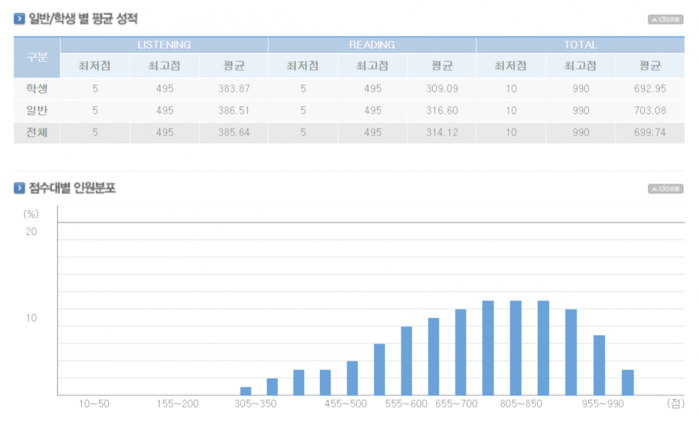Select the 일반 row label

point(36,110)
